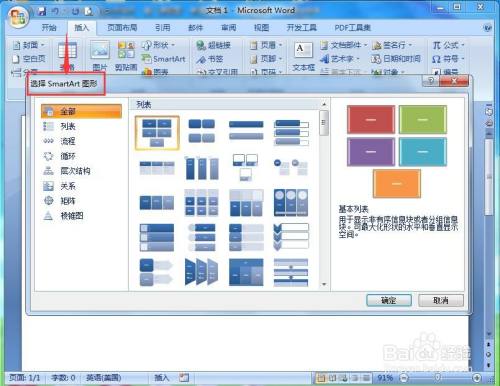Click 页面: 1/1 page indicator
500x386 pixels.
[25, 378]
